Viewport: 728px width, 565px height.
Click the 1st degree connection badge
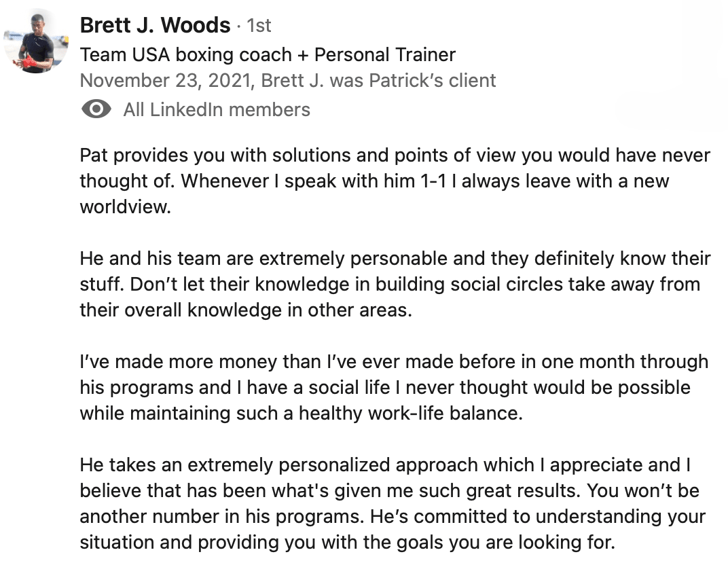(x=259, y=26)
